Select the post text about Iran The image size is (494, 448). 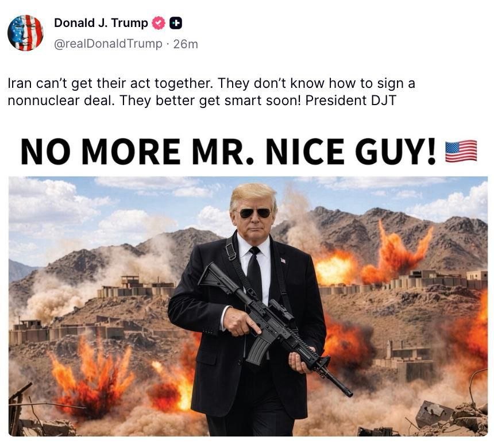pyautogui.click(x=211, y=92)
